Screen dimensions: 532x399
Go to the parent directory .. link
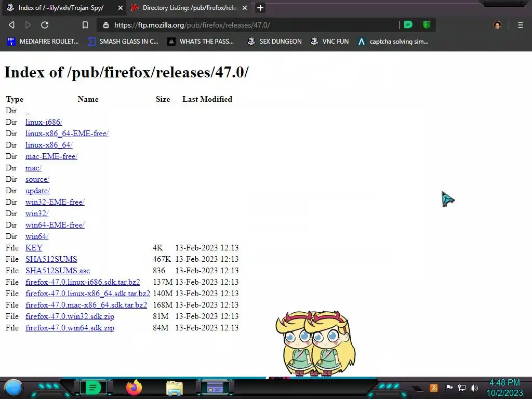pos(28,111)
